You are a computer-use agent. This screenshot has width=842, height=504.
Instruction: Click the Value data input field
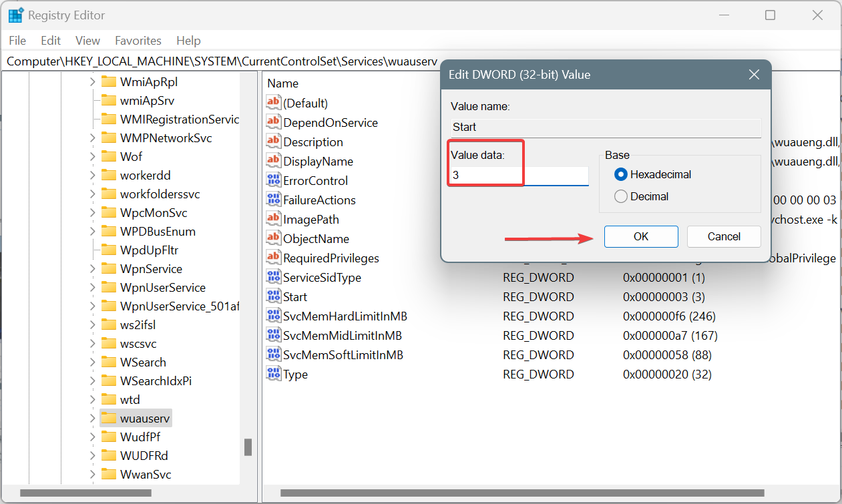[519, 176]
